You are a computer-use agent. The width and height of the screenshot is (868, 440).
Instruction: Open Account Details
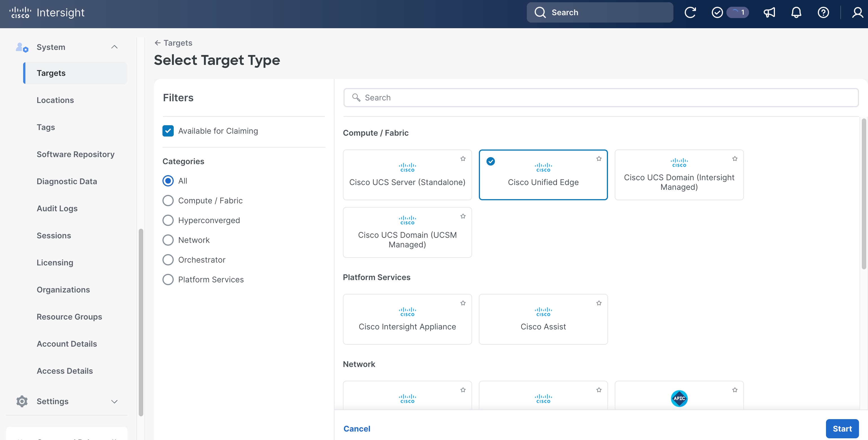pyautogui.click(x=67, y=344)
